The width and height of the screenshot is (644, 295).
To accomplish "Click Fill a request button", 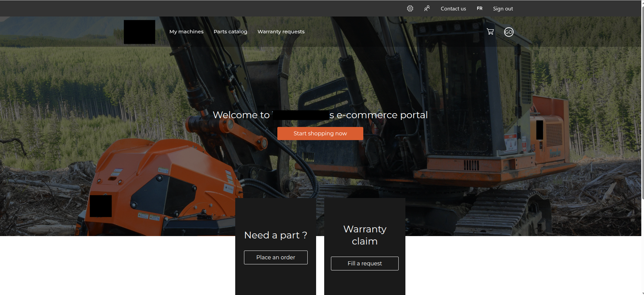I will [x=365, y=263].
